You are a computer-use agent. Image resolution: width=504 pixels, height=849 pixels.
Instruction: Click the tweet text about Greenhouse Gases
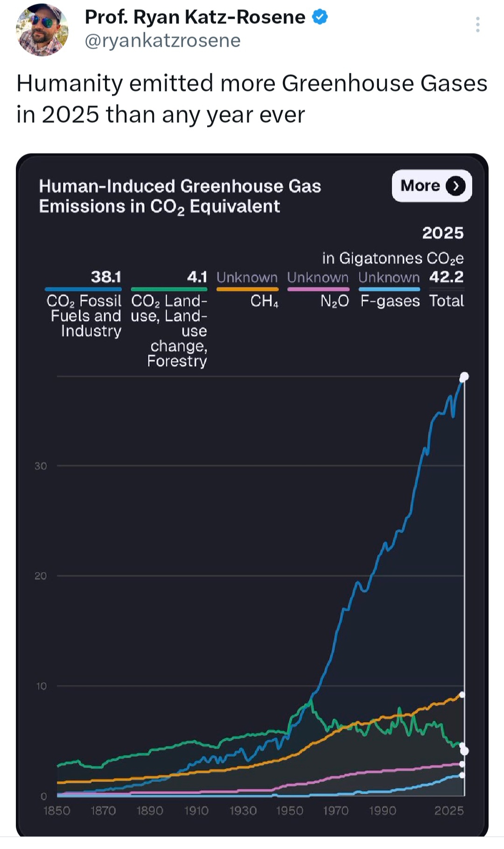[252, 98]
